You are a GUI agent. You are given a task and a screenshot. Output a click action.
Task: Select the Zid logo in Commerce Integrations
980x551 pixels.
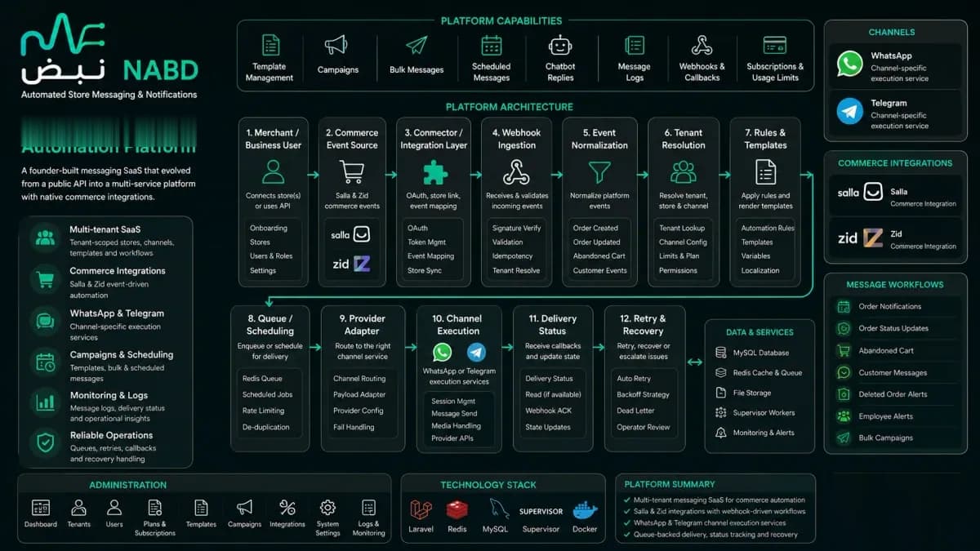[860, 238]
